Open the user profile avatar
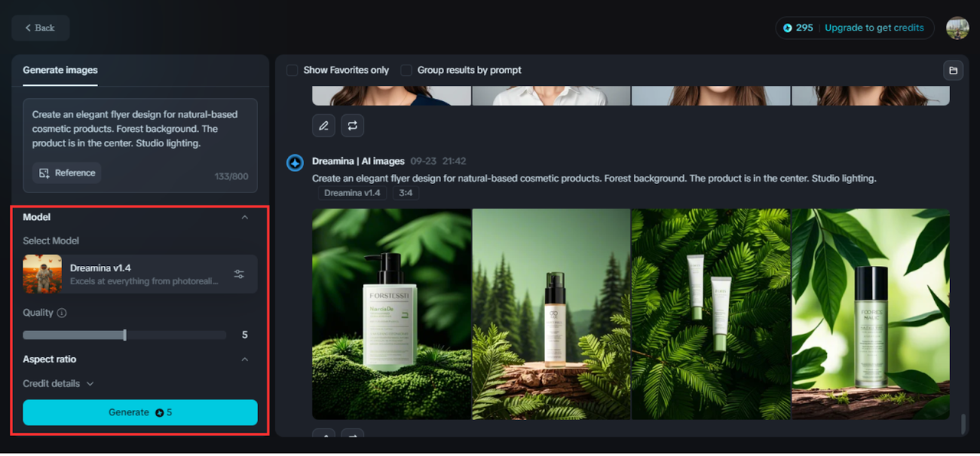 click(x=957, y=28)
